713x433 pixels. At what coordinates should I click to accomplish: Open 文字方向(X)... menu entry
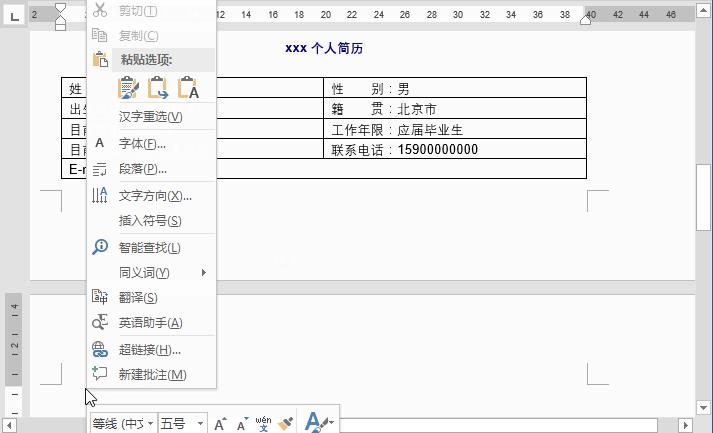click(x=151, y=196)
